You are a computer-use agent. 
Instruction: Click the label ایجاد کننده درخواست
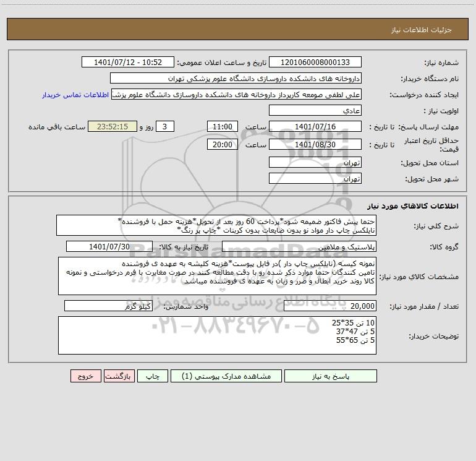424,95
